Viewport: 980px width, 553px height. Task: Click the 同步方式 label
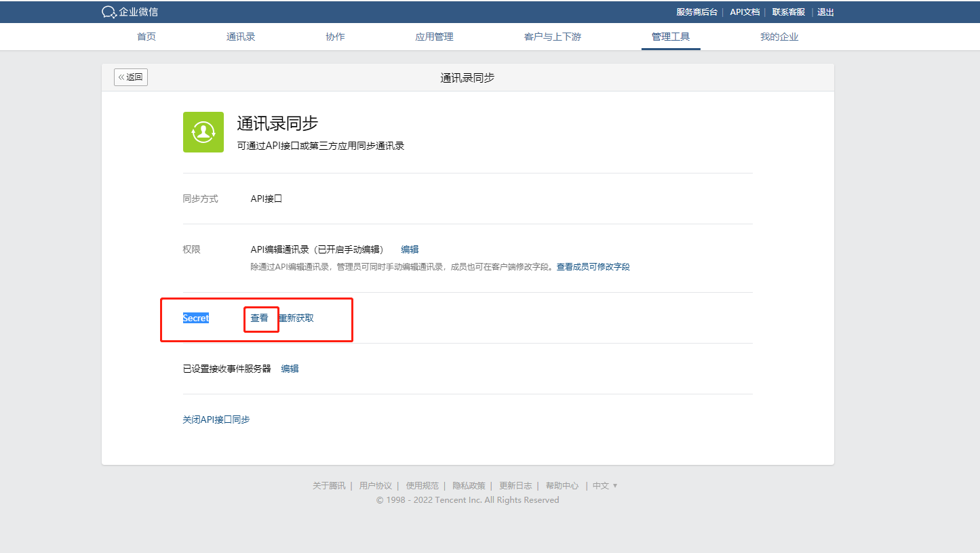click(x=201, y=199)
